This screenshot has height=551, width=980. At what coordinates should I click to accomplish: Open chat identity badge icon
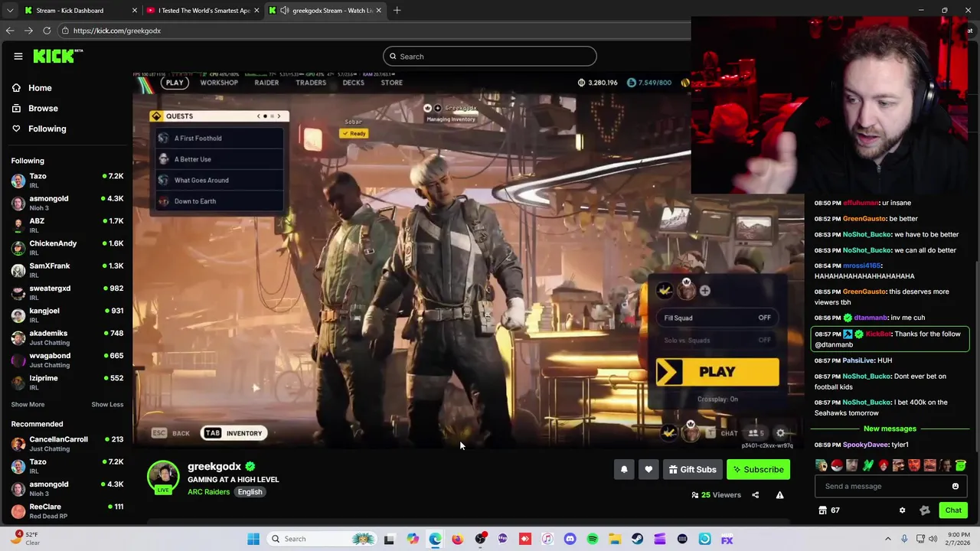pyautogui.click(x=925, y=510)
